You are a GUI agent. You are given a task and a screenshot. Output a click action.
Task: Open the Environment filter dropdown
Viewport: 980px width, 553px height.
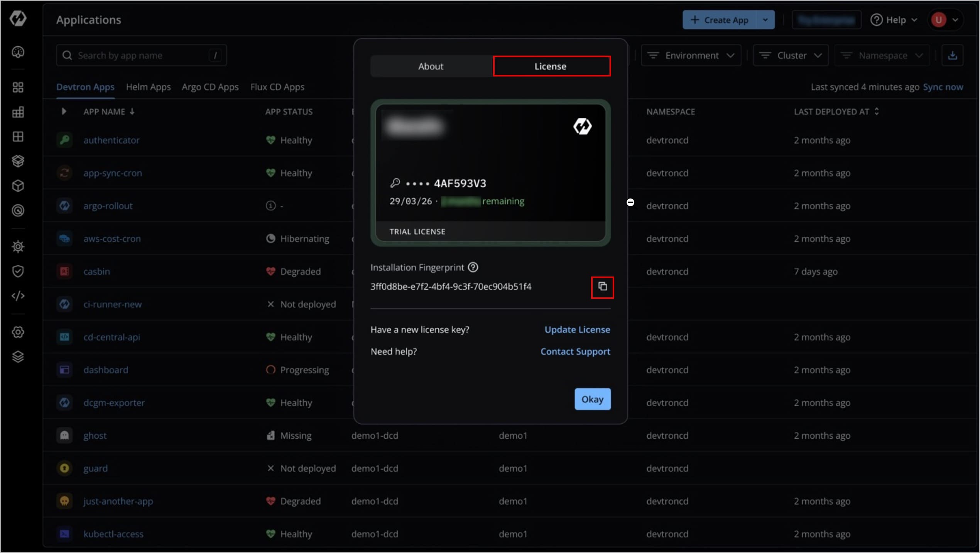pos(691,56)
